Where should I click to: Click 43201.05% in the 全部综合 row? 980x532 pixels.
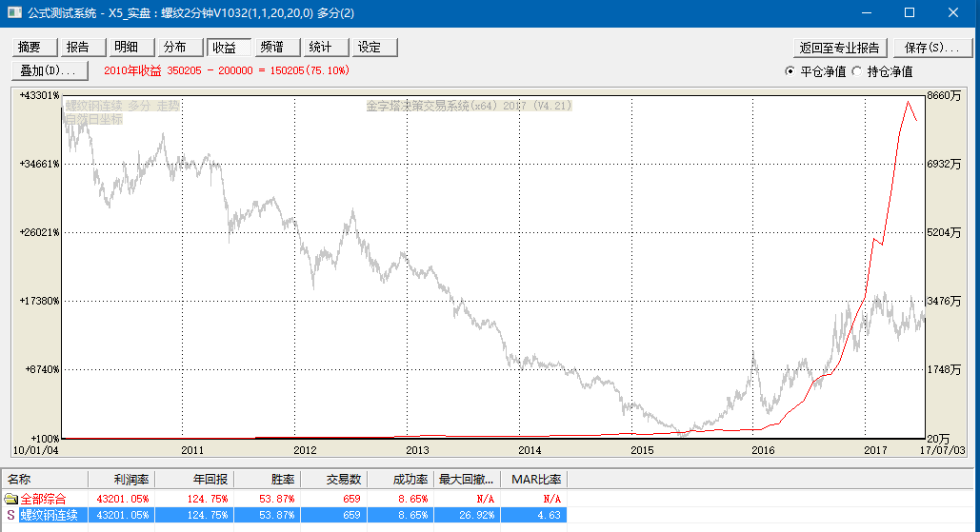pyautogui.click(x=123, y=499)
